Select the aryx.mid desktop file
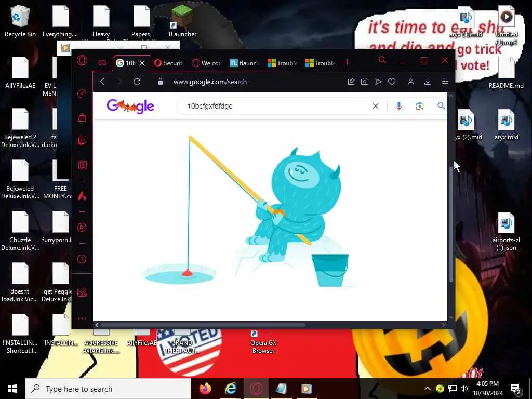Image resolution: width=532 pixels, height=399 pixels. pyautogui.click(x=506, y=125)
